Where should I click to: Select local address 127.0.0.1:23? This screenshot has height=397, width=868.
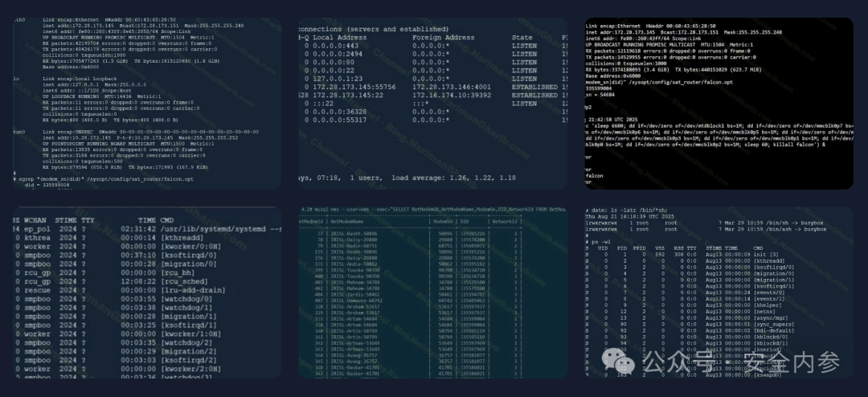click(338, 79)
